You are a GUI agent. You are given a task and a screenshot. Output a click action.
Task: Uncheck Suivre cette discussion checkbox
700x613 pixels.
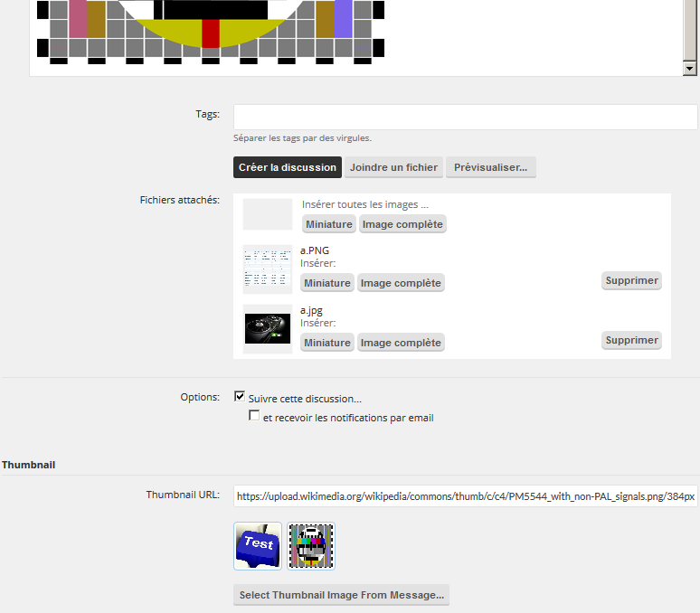[240, 396]
